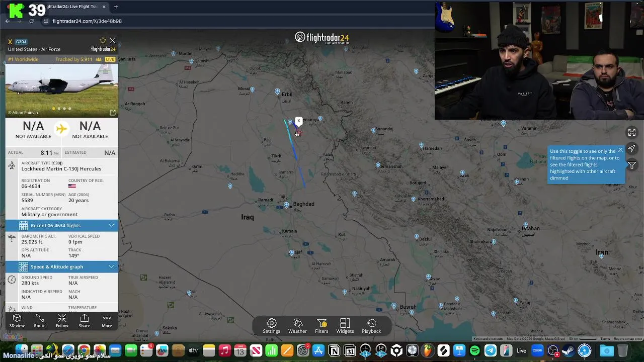Add flight to favorites with star icon
Viewport: 644px width, 362px height.
point(103,41)
